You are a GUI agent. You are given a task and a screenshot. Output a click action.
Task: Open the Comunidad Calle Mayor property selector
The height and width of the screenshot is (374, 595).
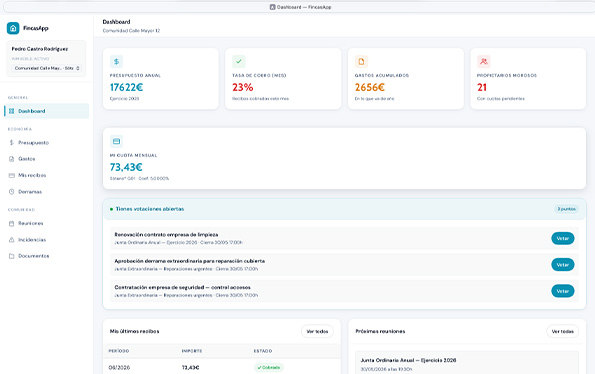(47, 68)
